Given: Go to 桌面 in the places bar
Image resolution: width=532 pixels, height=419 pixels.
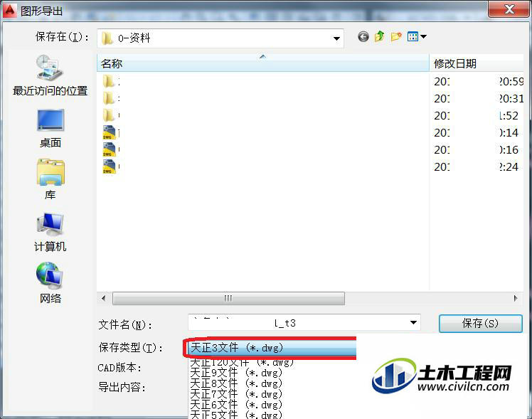Looking at the screenshot, I should click(x=50, y=129).
